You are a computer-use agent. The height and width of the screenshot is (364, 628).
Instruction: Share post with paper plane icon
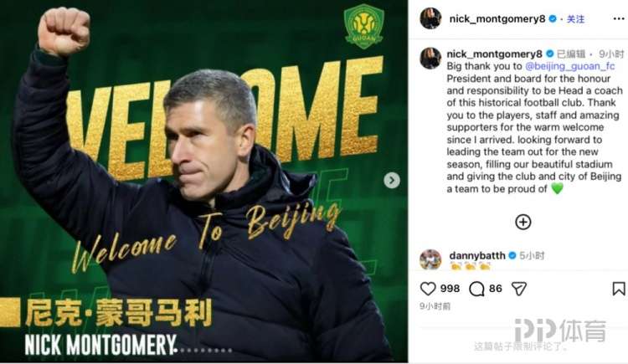tap(519, 289)
